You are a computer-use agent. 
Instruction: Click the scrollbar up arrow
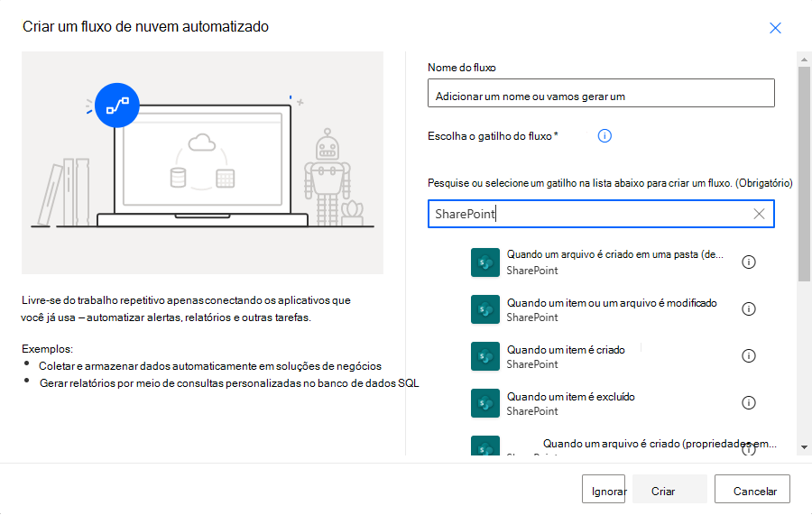pyautogui.click(x=804, y=60)
